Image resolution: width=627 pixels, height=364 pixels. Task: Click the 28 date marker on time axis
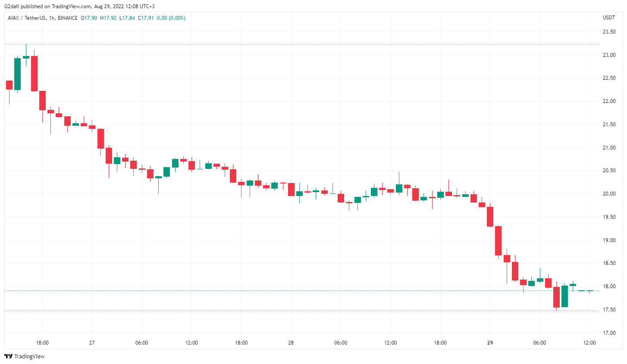(x=291, y=343)
